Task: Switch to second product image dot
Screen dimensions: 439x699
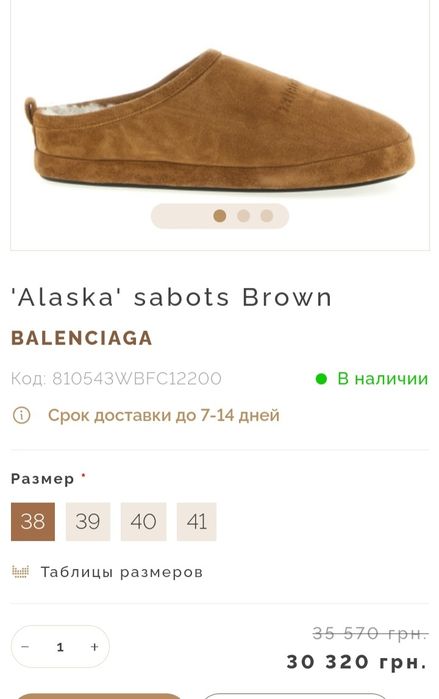Action: 243,216
